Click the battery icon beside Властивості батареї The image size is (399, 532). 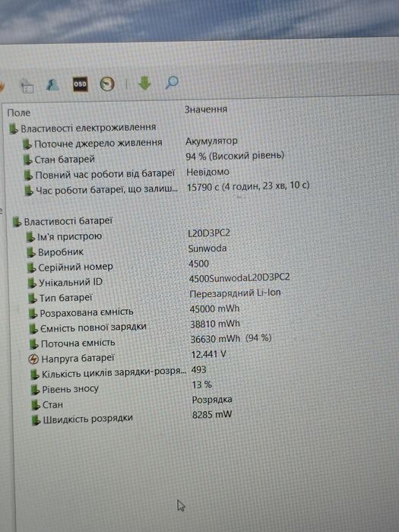click(x=17, y=222)
